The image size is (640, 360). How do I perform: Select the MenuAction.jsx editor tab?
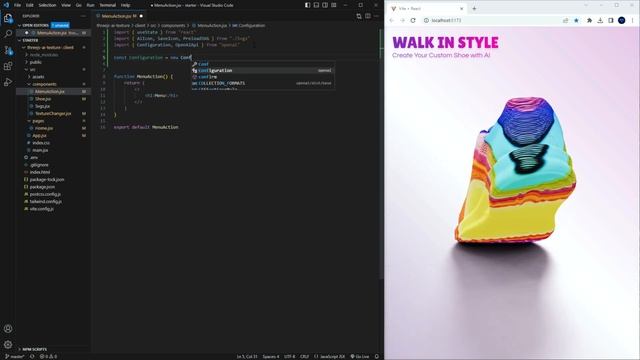(120, 16)
